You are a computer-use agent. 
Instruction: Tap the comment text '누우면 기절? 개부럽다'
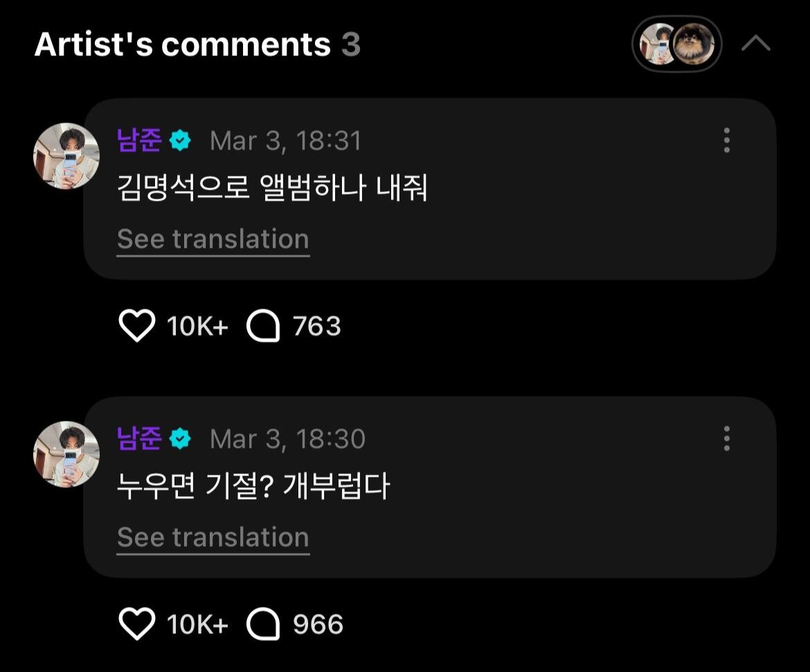pos(253,488)
